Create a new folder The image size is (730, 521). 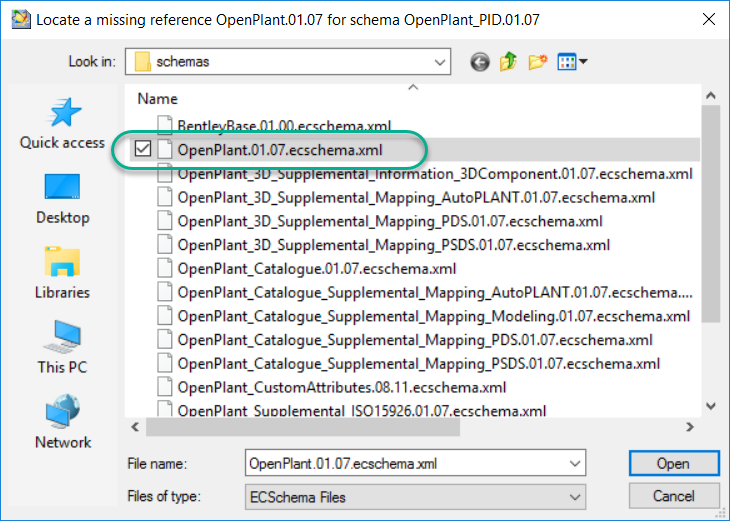pyautogui.click(x=538, y=61)
